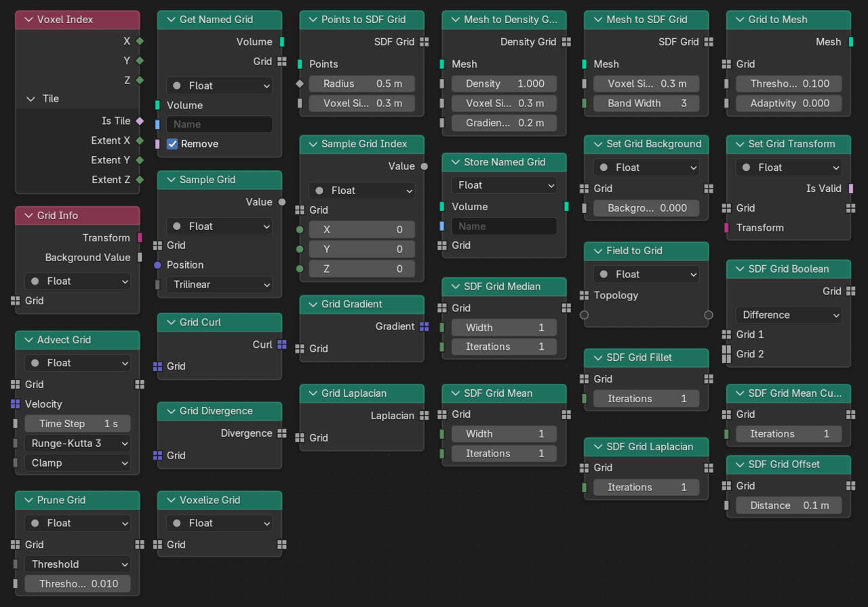868x607 pixels.
Task: Click the Is Valid output socket on Set Grid Transform
Action: [x=851, y=189]
